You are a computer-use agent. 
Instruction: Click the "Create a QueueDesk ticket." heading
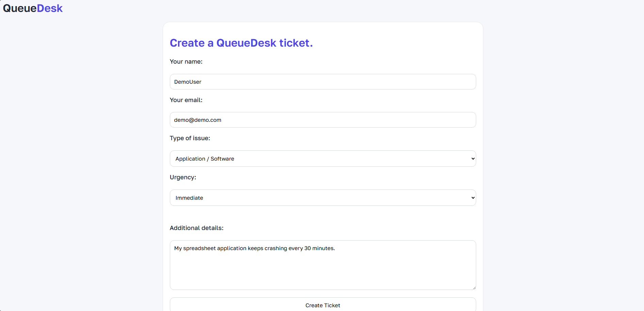(x=241, y=43)
